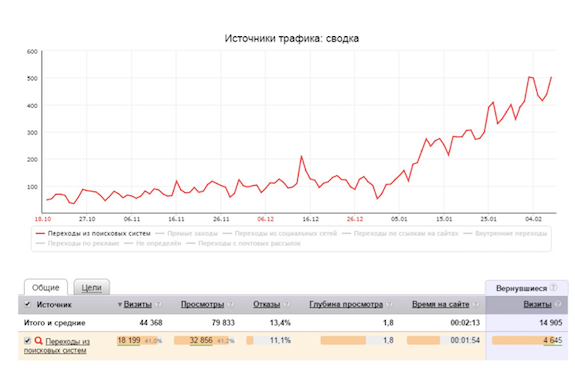Image resolution: width=575 pixels, height=371 pixels.
Task: Enable legend series Внутренние переходы
Action: click(x=505, y=234)
